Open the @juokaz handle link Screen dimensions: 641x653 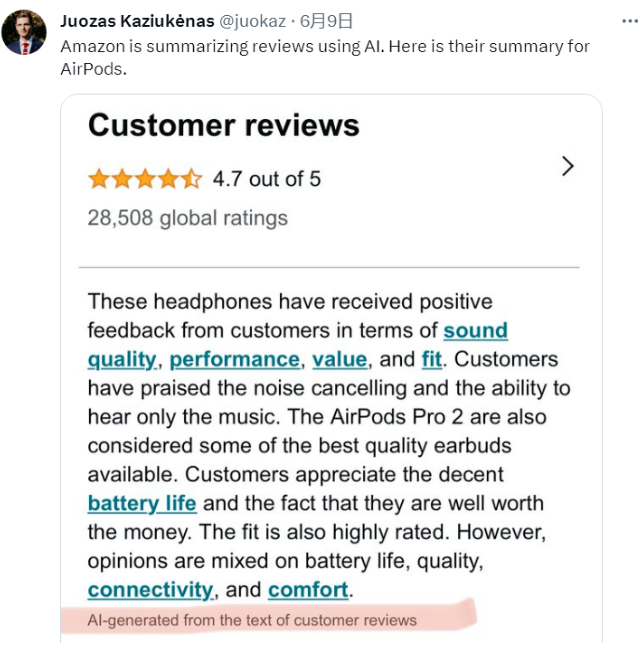(253, 21)
